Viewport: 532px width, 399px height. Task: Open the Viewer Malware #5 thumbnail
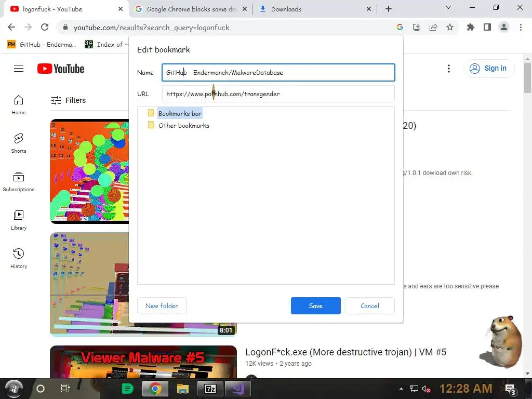pos(143,362)
